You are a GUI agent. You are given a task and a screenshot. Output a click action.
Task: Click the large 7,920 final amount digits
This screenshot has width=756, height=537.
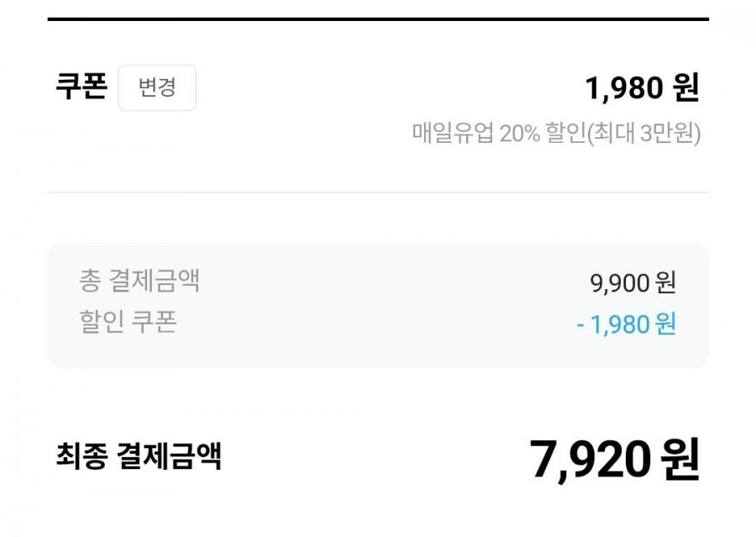(x=591, y=459)
